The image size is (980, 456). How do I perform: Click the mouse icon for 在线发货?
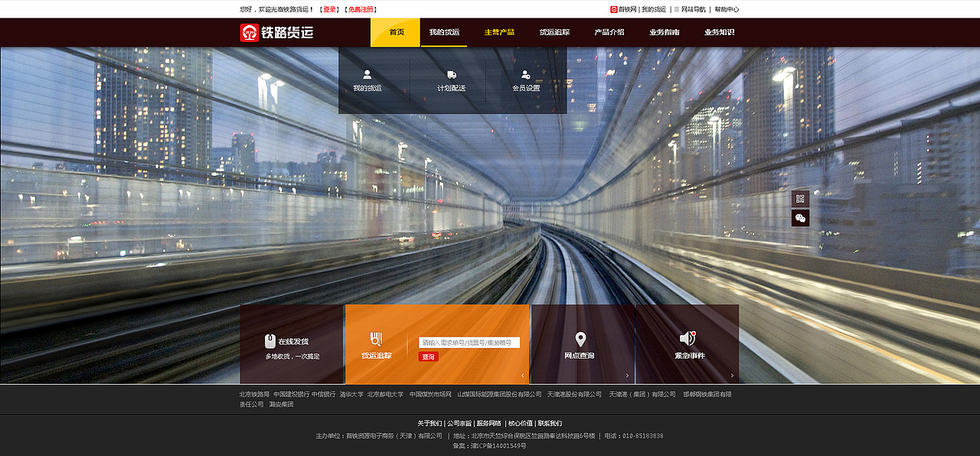click(270, 341)
